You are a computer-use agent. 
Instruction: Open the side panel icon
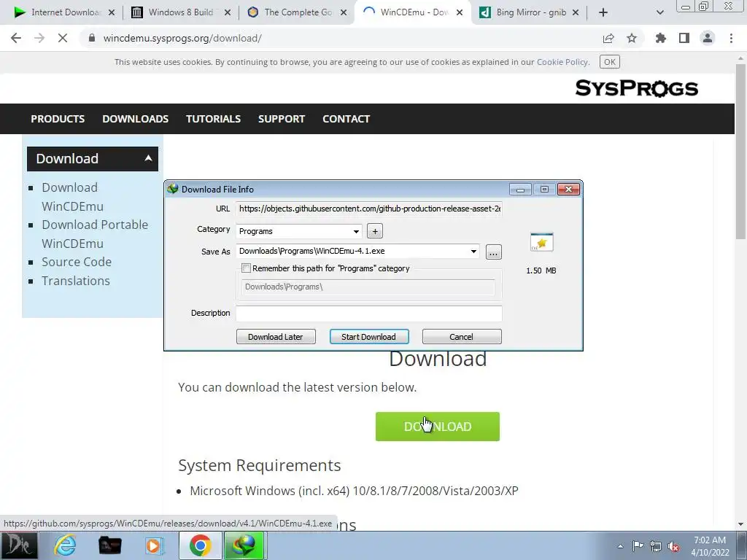click(684, 38)
